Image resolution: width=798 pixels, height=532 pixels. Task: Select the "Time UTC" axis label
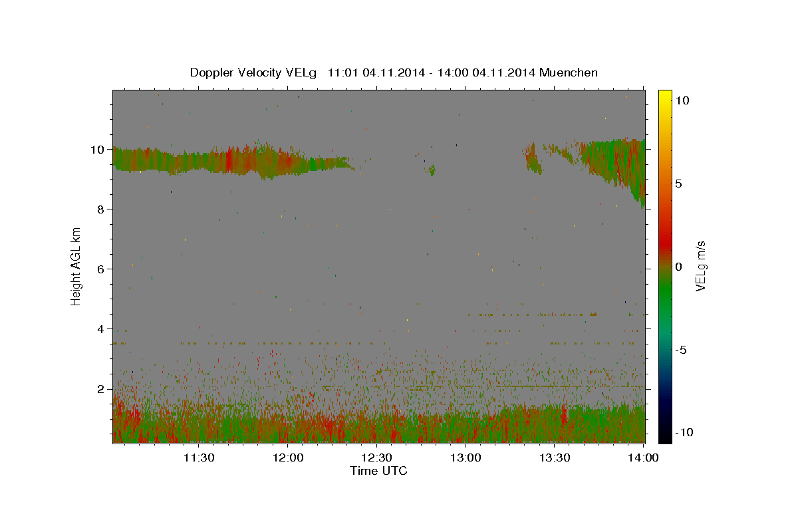(378, 471)
